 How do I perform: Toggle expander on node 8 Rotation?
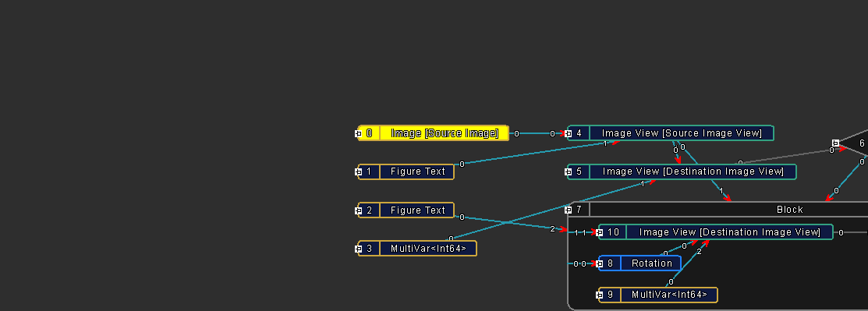click(x=599, y=264)
